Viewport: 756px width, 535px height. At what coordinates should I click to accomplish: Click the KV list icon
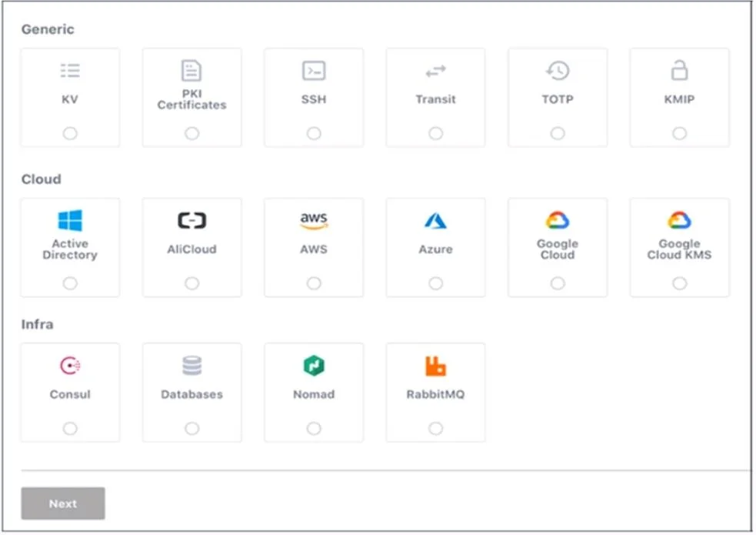[x=70, y=71]
